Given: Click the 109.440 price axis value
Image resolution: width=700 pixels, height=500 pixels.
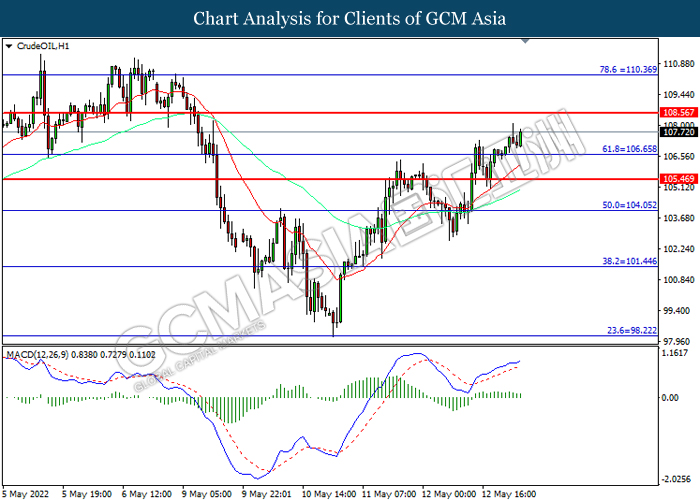Looking at the screenshot, I should click(679, 95).
